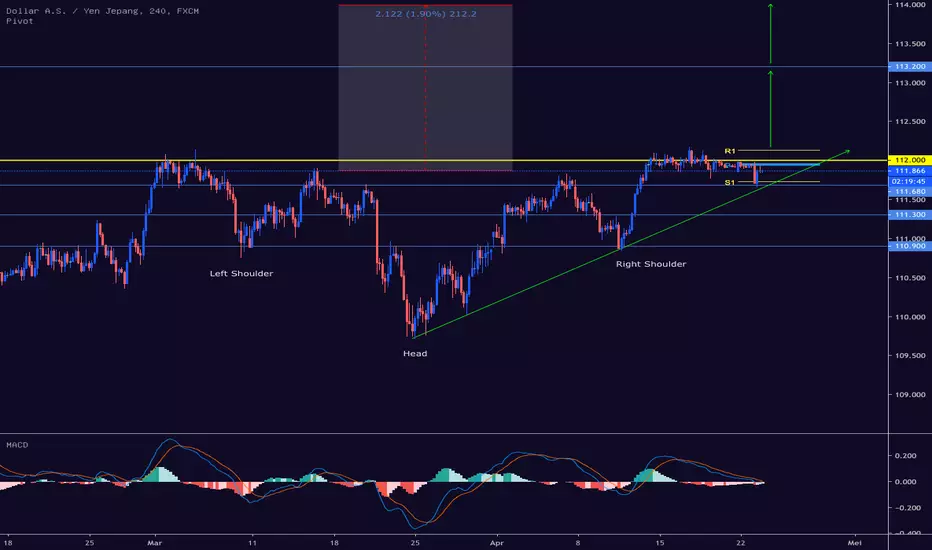Image resolution: width=932 pixels, height=550 pixels.
Task: Click the measurement text '2.122 (1.90%) 212.2'
Action: [x=426, y=14]
